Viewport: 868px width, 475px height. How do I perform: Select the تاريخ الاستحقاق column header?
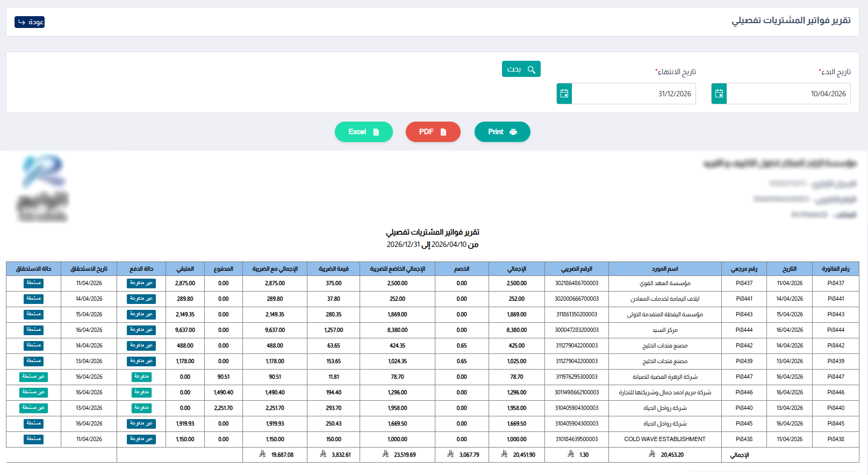click(x=89, y=268)
